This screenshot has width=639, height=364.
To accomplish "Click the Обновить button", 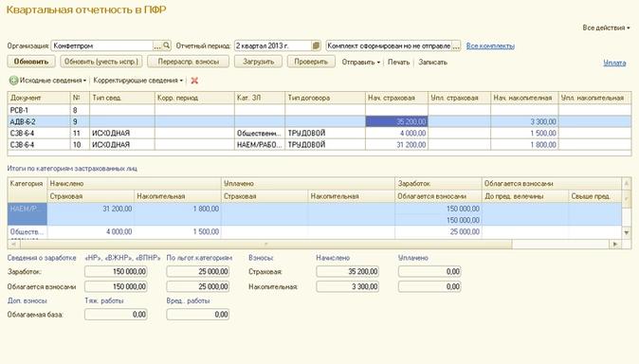I will pos(31,62).
